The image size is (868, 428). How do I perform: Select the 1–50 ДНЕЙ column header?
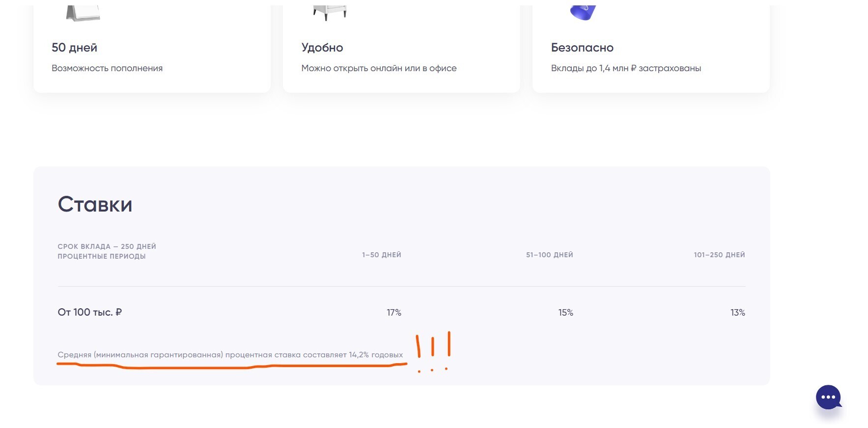point(382,255)
